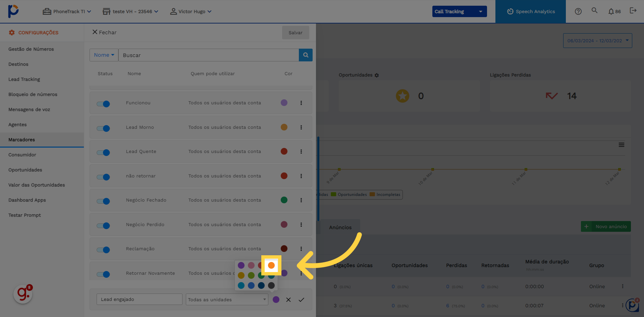This screenshot has width=644, height=317.
Task: Open Testar Prompt in sidebar
Action: [24, 215]
